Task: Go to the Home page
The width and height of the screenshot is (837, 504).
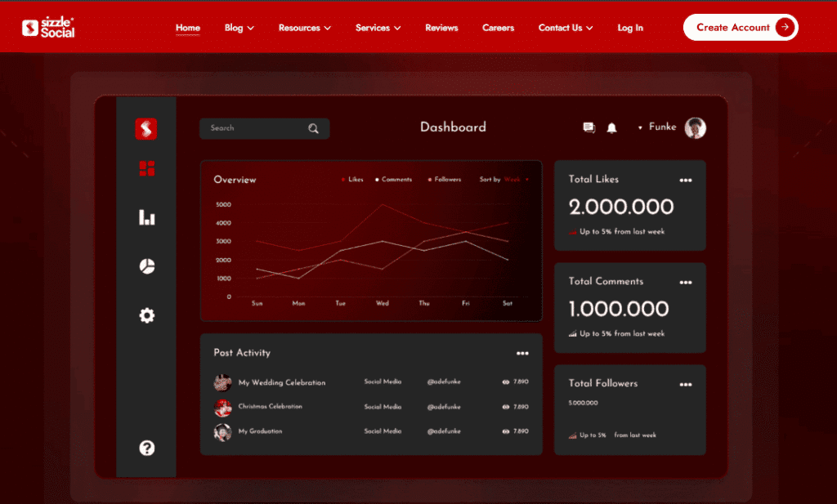Action: coord(188,28)
